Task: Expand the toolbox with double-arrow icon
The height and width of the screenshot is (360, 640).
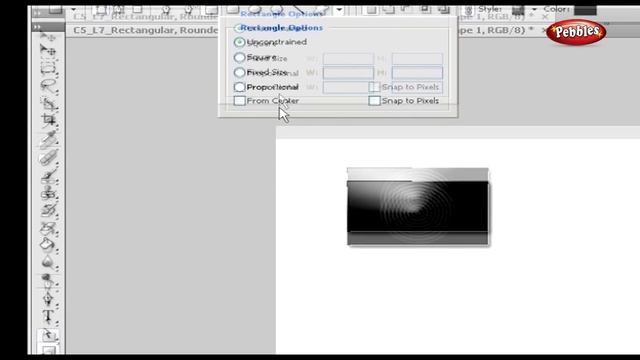Action: coord(37,27)
